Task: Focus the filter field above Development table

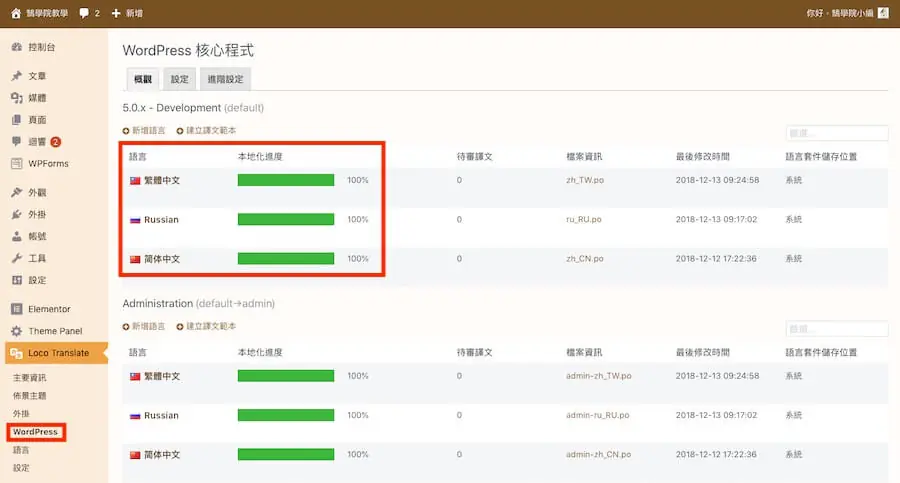Action: (x=837, y=133)
